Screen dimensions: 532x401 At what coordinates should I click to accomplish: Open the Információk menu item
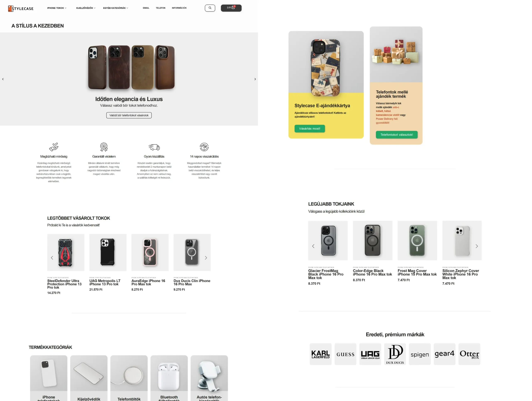pyautogui.click(x=179, y=8)
